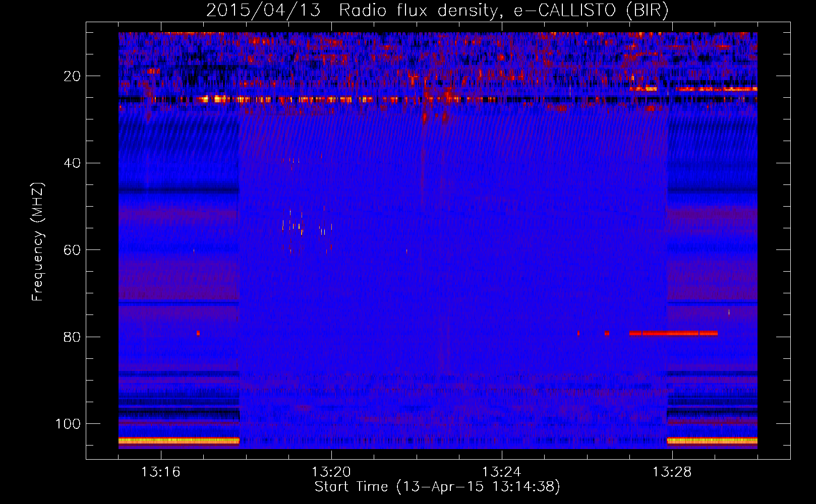Click the yellow band near 104 MHz on left
The width and height of the screenshot is (816, 504).
pos(179,441)
